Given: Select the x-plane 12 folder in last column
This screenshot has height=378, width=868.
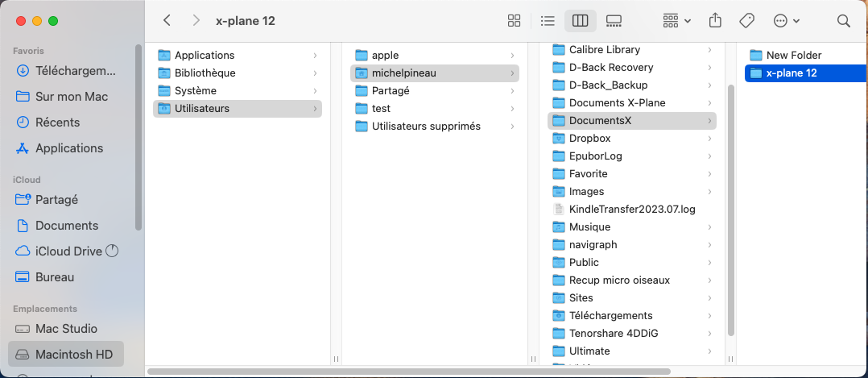Looking at the screenshot, I should [x=806, y=73].
